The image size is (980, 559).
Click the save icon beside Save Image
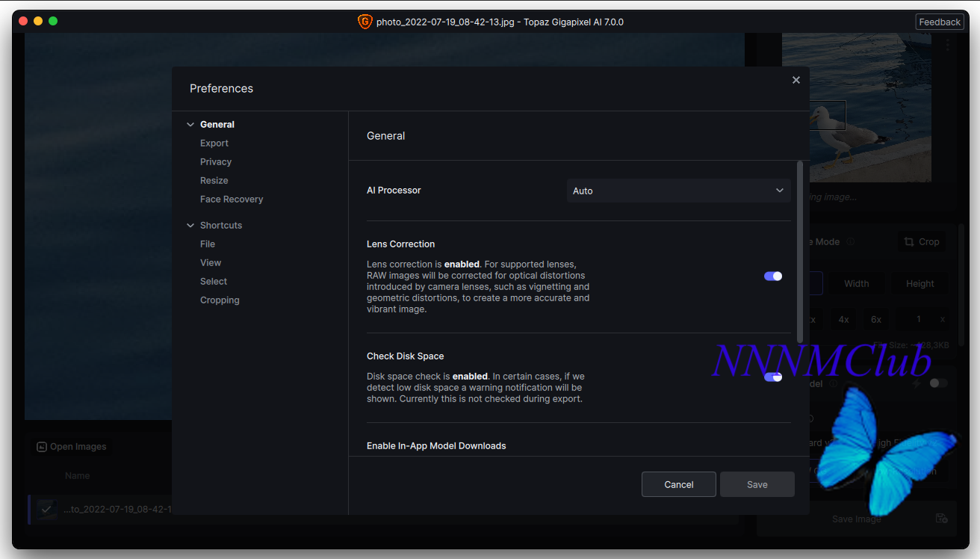(941, 518)
